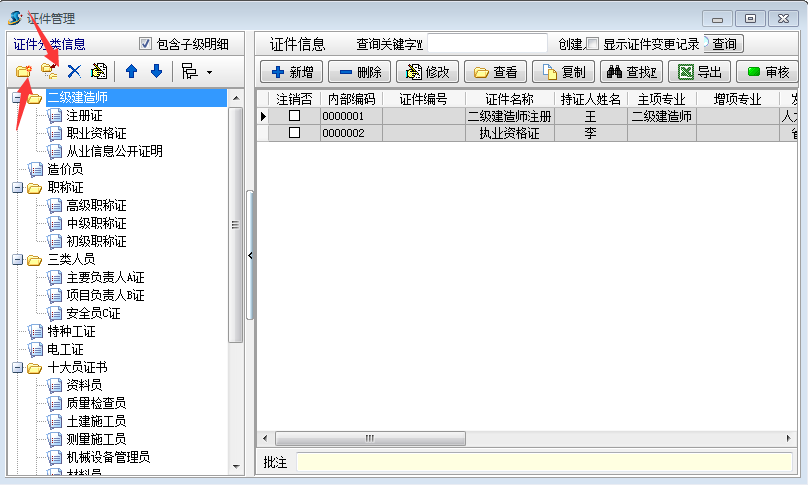The width and height of the screenshot is (808, 485).
Task: Move category down with the blue down arrow
Action: click(x=156, y=72)
